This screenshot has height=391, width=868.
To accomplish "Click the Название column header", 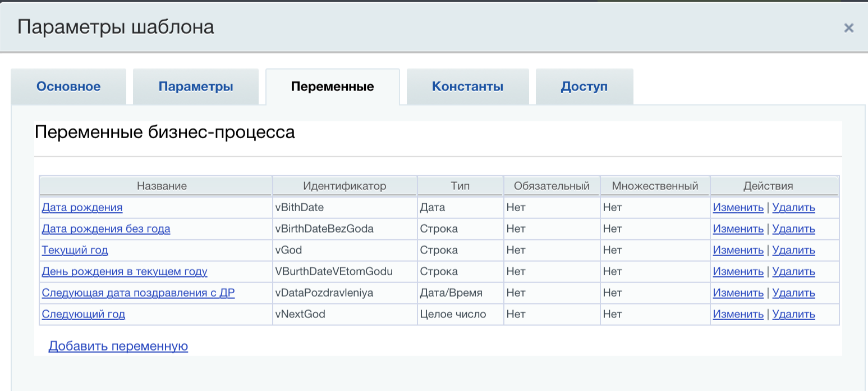I will coord(162,186).
